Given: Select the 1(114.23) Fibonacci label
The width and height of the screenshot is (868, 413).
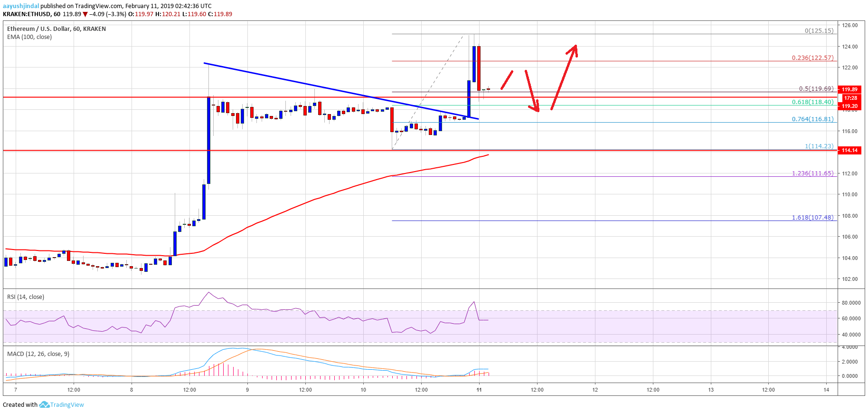Looking at the screenshot, I should click(x=819, y=146).
